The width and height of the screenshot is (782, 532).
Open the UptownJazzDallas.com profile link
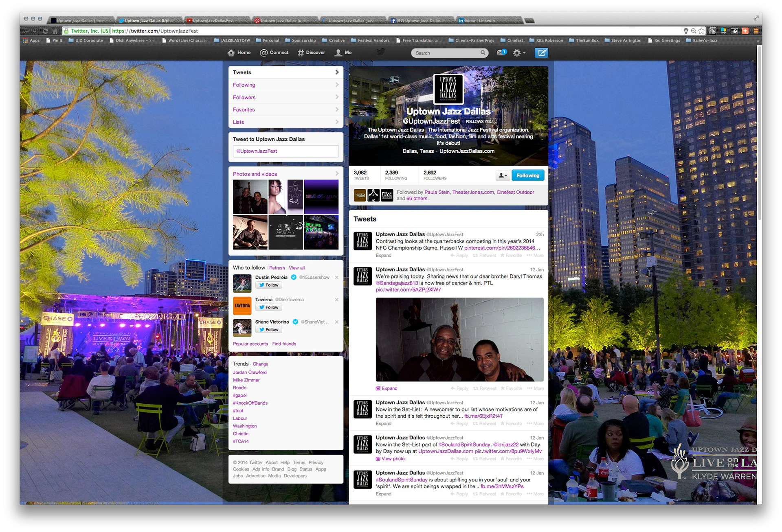(x=467, y=151)
